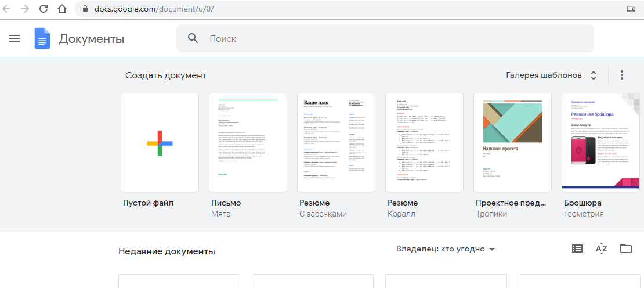The image size is (644, 288).
Task: Open the Брошюра Геометрия template
Action: 600,142
